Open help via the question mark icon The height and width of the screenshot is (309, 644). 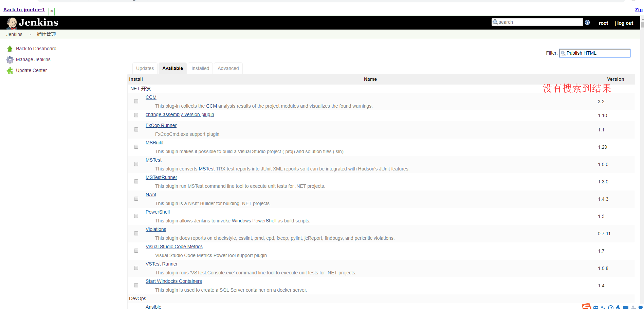tap(587, 22)
